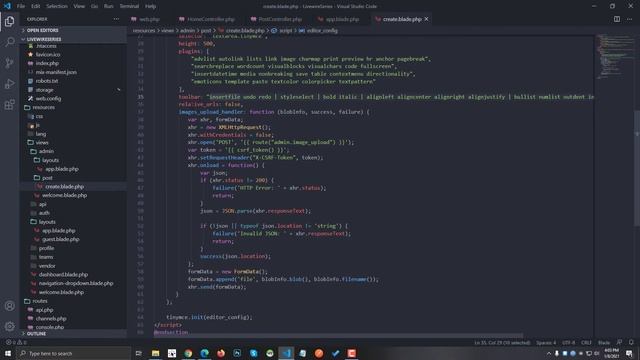The image size is (640, 360).
Task: Expand the Outline section
Action: click(36, 333)
